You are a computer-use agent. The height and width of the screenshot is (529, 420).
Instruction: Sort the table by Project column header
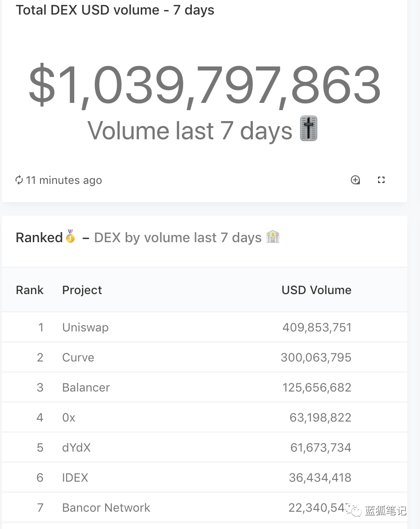[82, 290]
